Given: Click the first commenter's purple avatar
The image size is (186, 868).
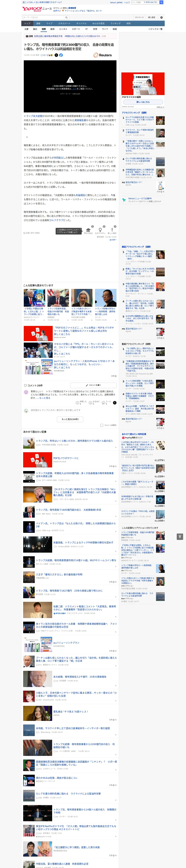Looking at the screenshot, I should [26, 392].
